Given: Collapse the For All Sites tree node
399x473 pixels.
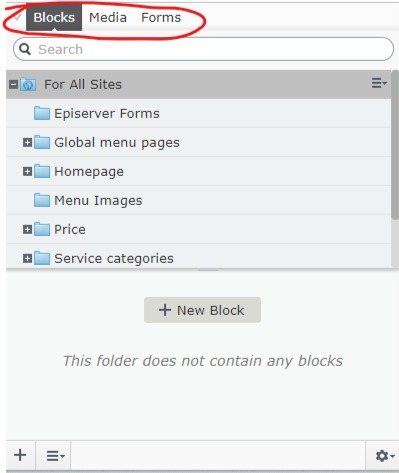Looking at the screenshot, I should [14, 84].
